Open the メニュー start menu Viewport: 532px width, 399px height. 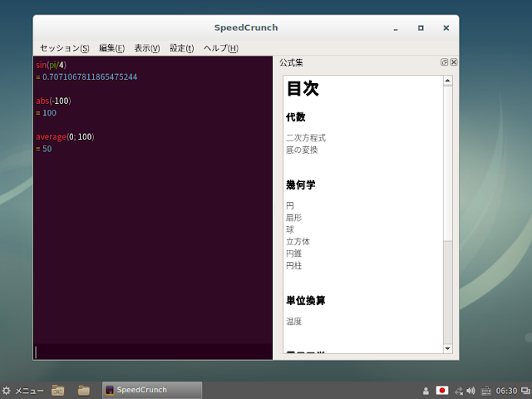22,391
